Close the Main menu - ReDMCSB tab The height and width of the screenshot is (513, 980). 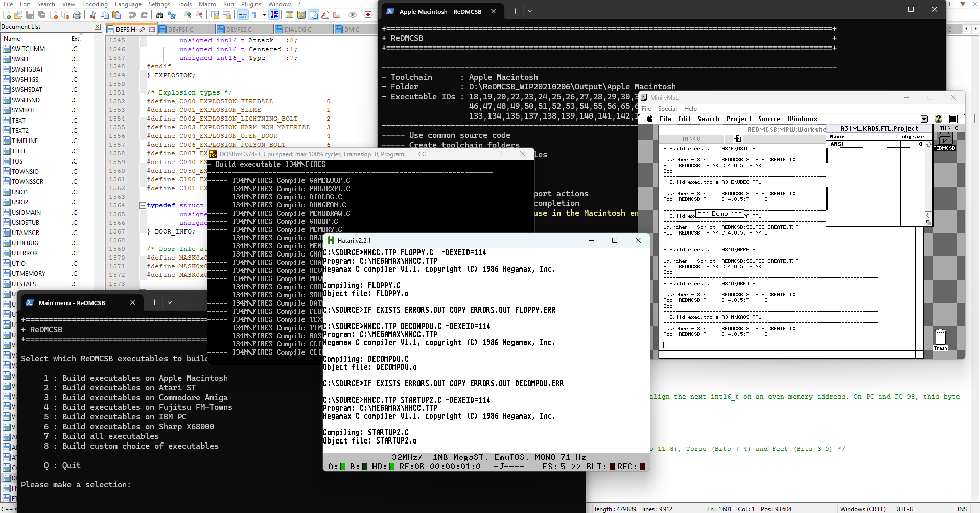click(x=133, y=302)
